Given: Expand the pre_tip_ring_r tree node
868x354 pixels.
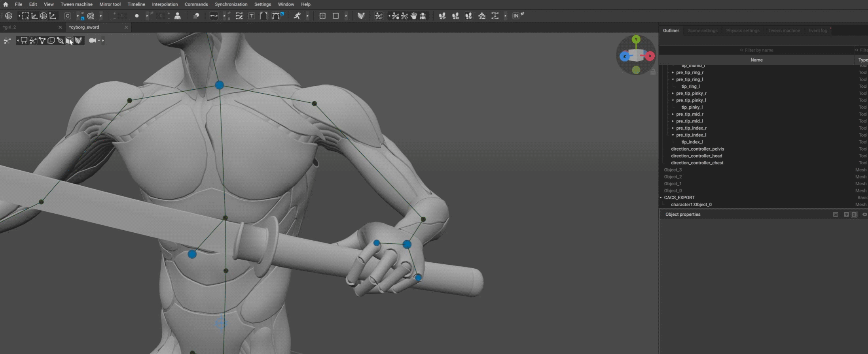Looking at the screenshot, I should [673, 73].
